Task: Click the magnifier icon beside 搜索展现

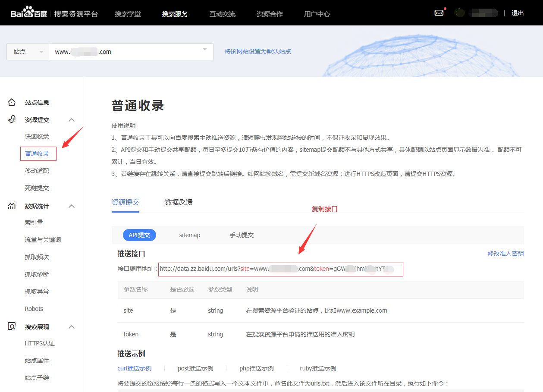Action: [12, 326]
